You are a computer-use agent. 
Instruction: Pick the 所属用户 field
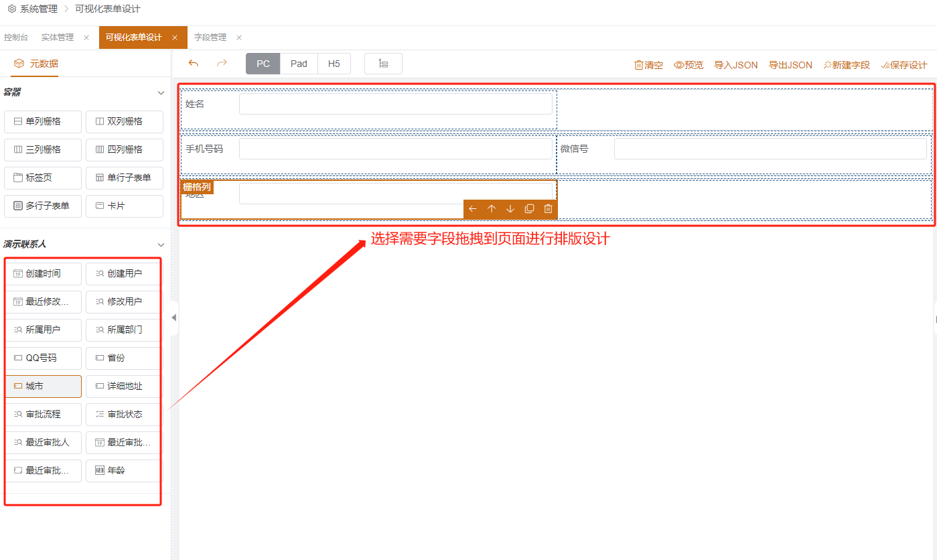[43, 330]
